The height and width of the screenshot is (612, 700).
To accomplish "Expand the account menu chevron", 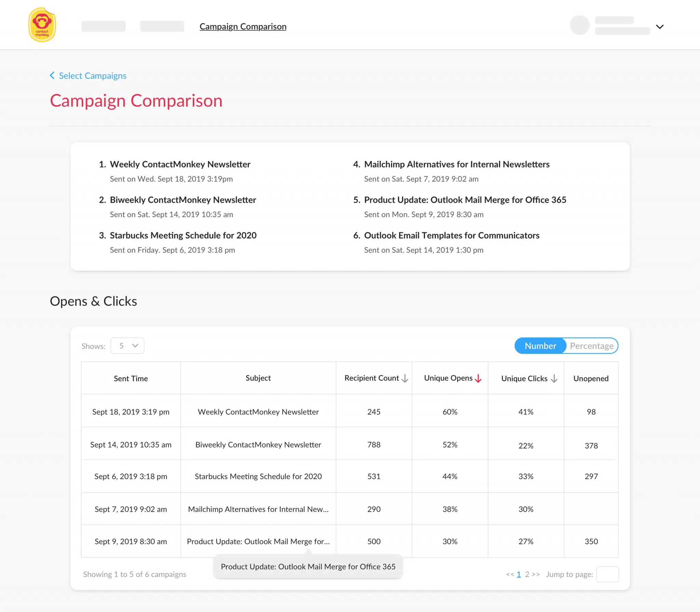I will [660, 27].
